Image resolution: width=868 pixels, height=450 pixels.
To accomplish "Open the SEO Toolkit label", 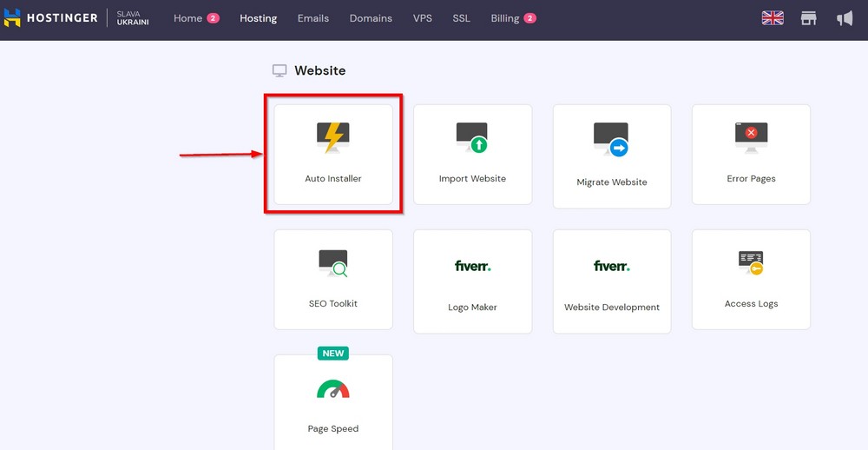I will 333,304.
